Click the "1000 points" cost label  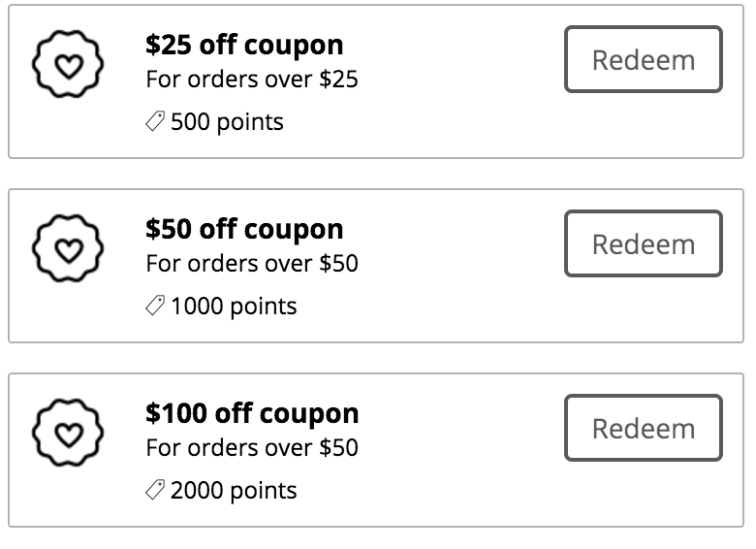(234, 307)
